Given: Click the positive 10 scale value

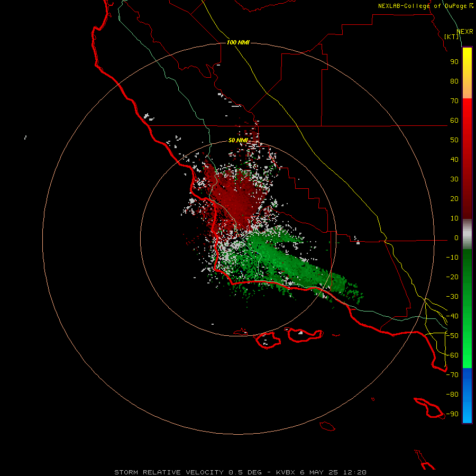Looking at the screenshot, I should click(454, 218).
